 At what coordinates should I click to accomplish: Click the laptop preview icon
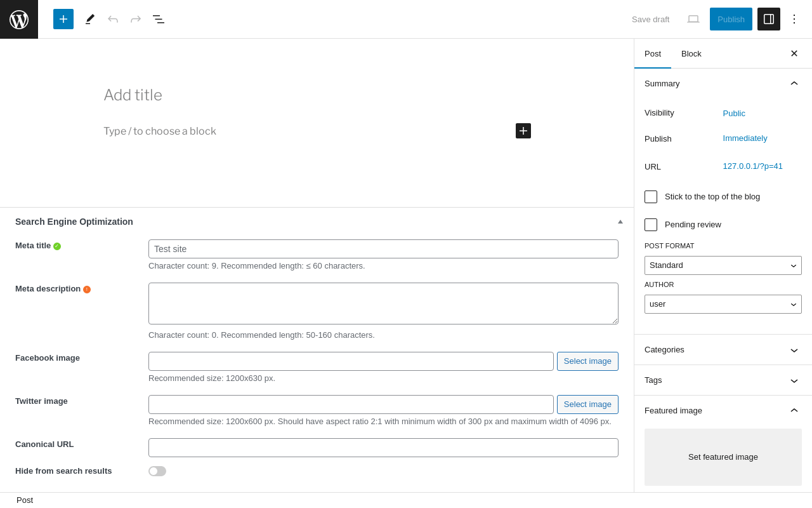tap(693, 19)
